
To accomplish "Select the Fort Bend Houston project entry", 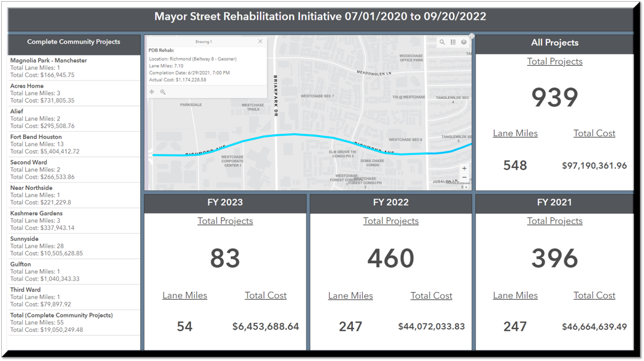I will (x=74, y=144).
